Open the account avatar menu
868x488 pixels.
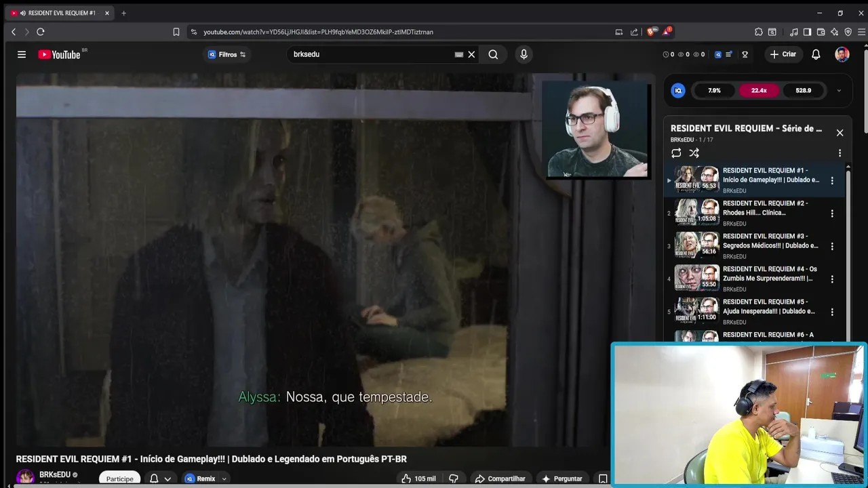pyautogui.click(x=842, y=54)
